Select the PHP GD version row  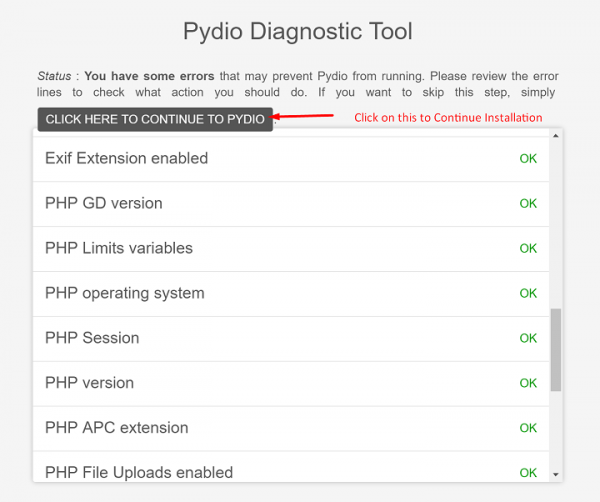click(104, 203)
